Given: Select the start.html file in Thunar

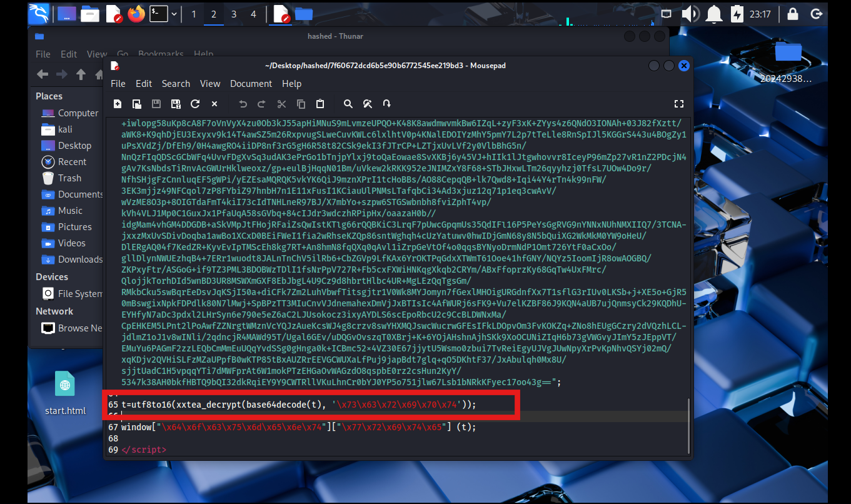Looking at the screenshot, I should 65,393.
